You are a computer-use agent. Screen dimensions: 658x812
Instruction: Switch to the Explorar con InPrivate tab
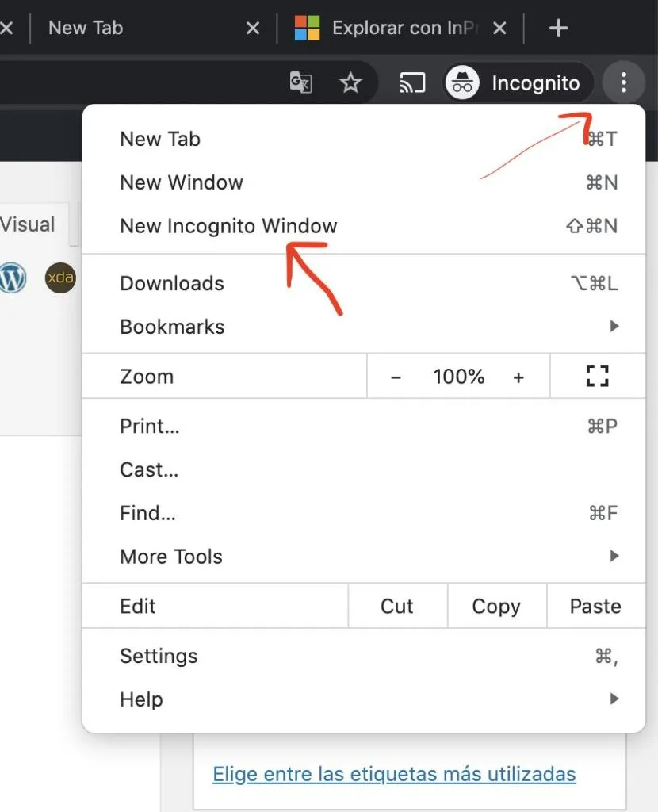point(396,28)
